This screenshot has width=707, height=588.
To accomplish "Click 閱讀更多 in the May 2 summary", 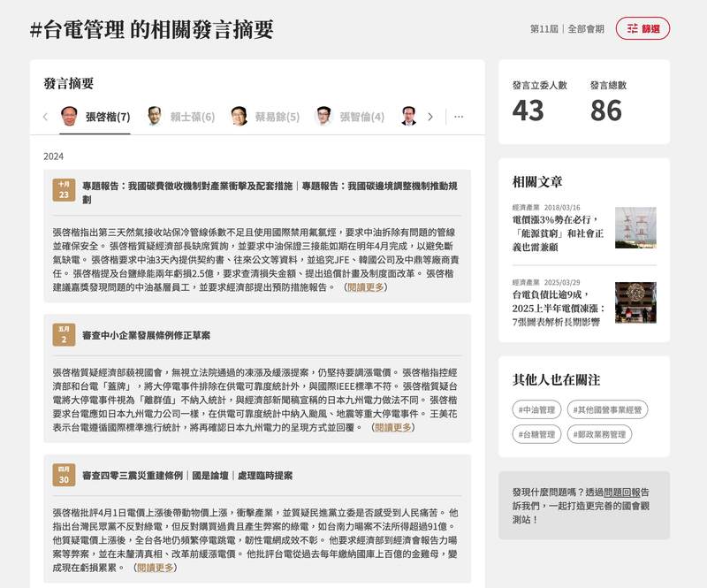I will [393, 427].
